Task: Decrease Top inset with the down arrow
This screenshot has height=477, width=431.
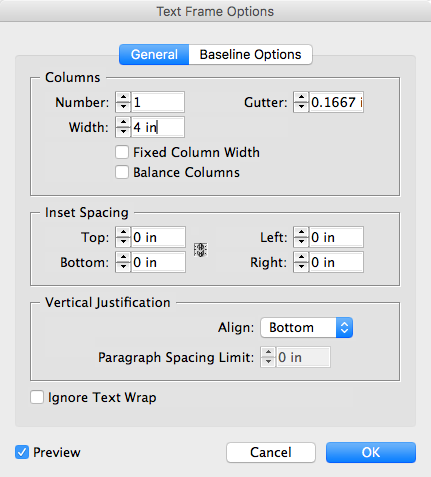Action: (123, 242)
